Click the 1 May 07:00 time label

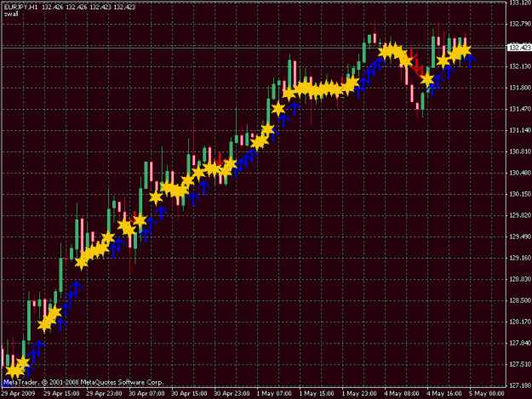274,394
